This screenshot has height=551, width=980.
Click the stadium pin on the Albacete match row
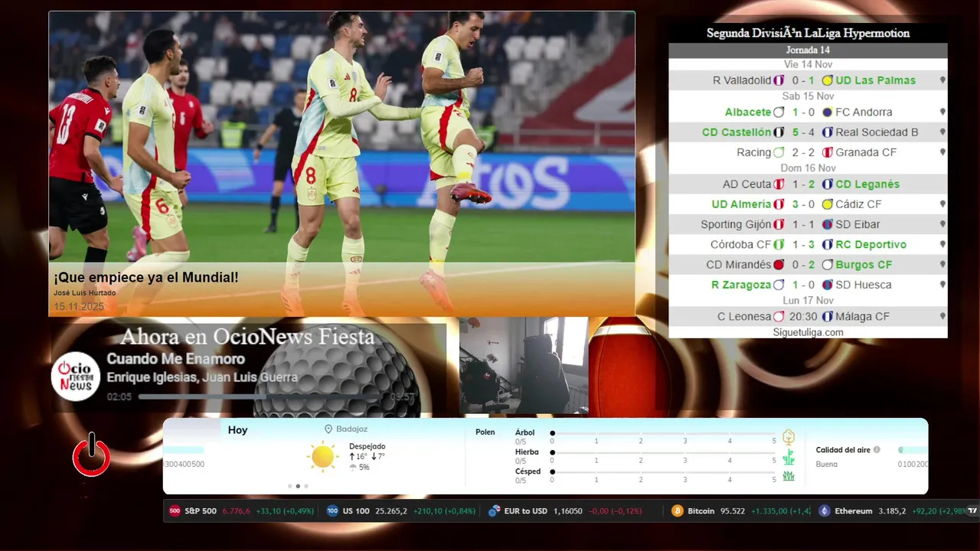click(942, 112)
